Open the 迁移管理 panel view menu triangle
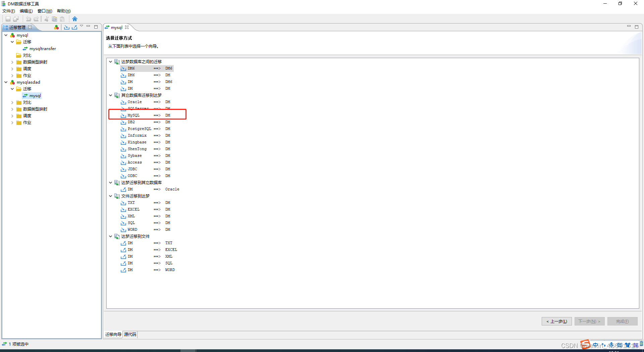This screenshot has width=644, height=352. pyautogui.click(x=82, y=26)
